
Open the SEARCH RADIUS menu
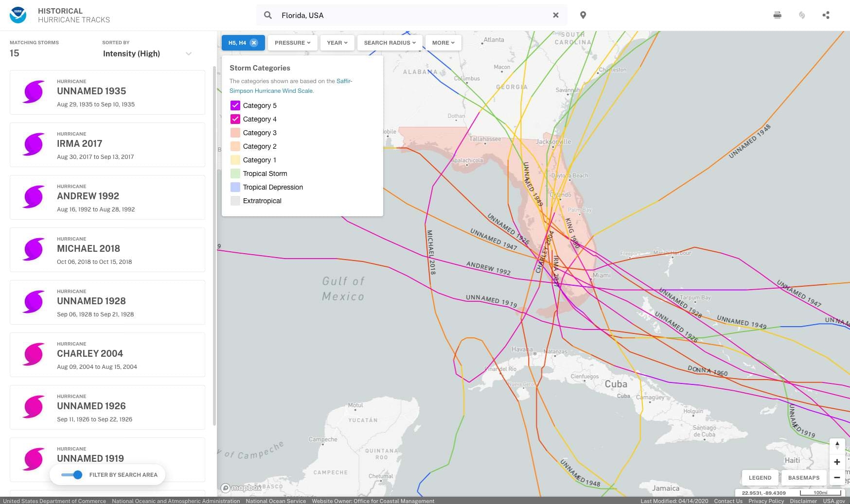tap(389, 43)
